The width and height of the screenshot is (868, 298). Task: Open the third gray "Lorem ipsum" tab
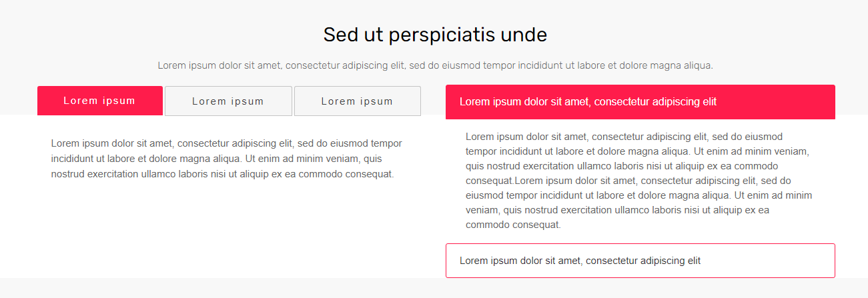(x=358, y=101)
